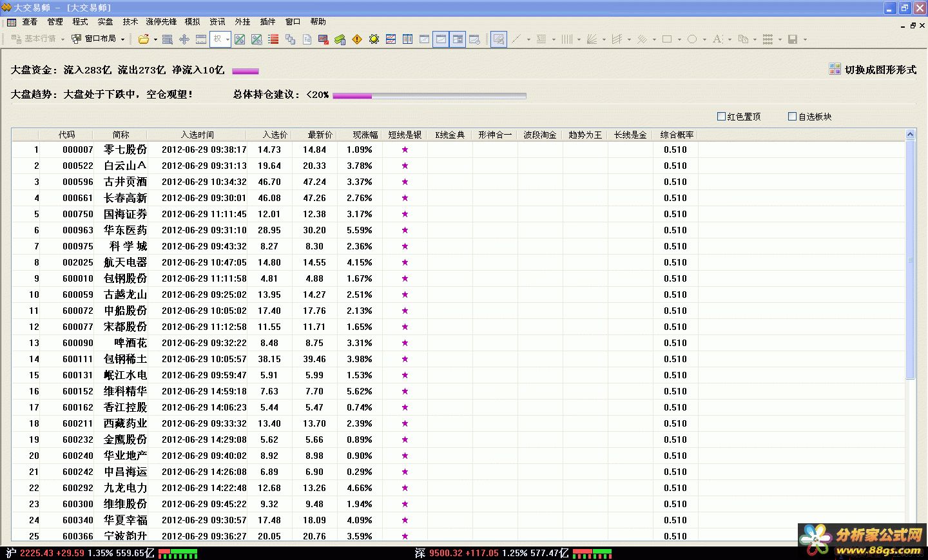Select the text annotation A tool

[717, 39]
